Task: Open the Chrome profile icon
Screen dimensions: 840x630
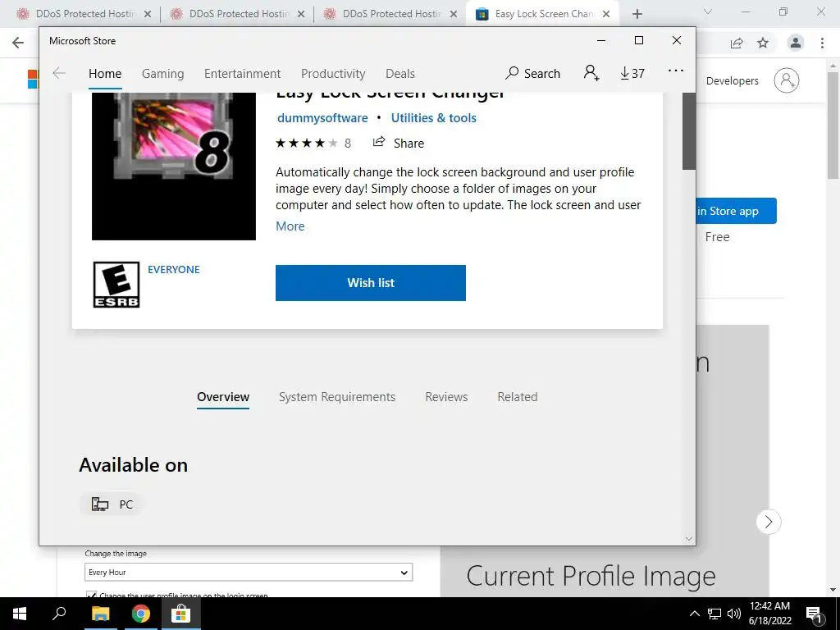Action: tap(796, 43)
